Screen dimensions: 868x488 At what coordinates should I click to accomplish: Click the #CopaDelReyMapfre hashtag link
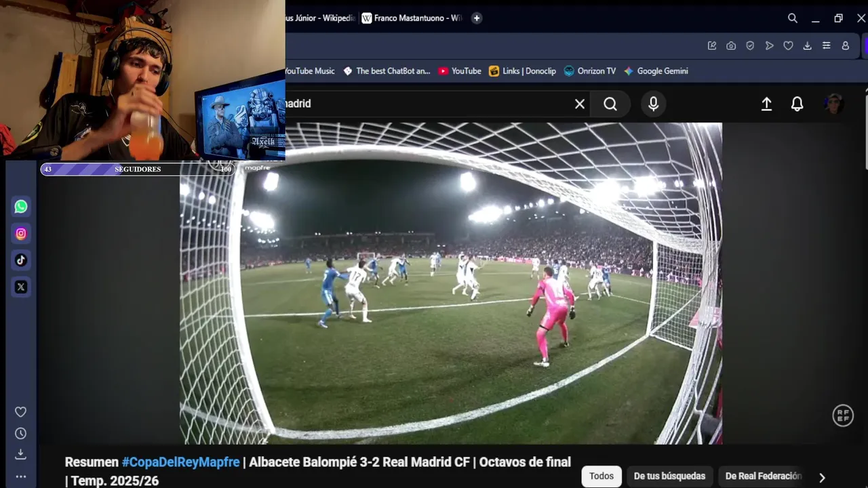[180, 462]
